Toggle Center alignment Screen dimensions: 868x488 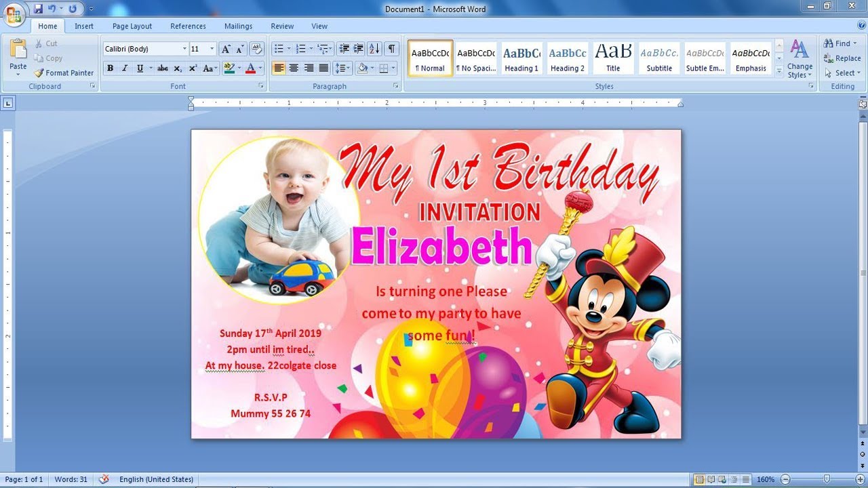pyautogui.click(x=294, y=68)
